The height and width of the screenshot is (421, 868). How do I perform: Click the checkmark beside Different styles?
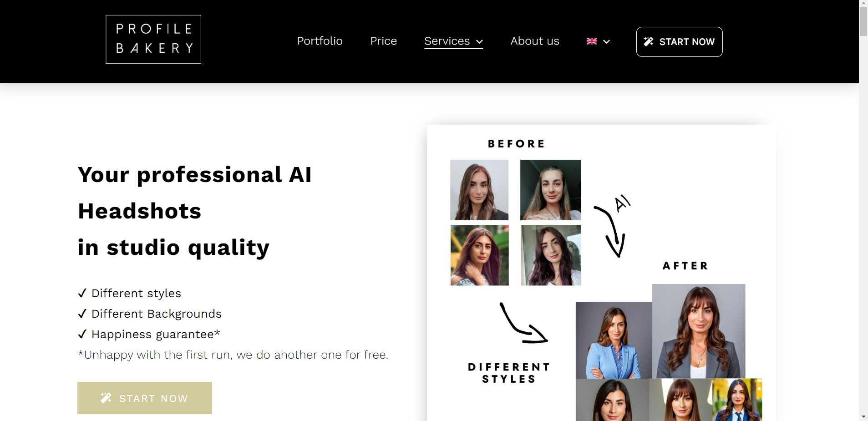click(x=82, y=293)
